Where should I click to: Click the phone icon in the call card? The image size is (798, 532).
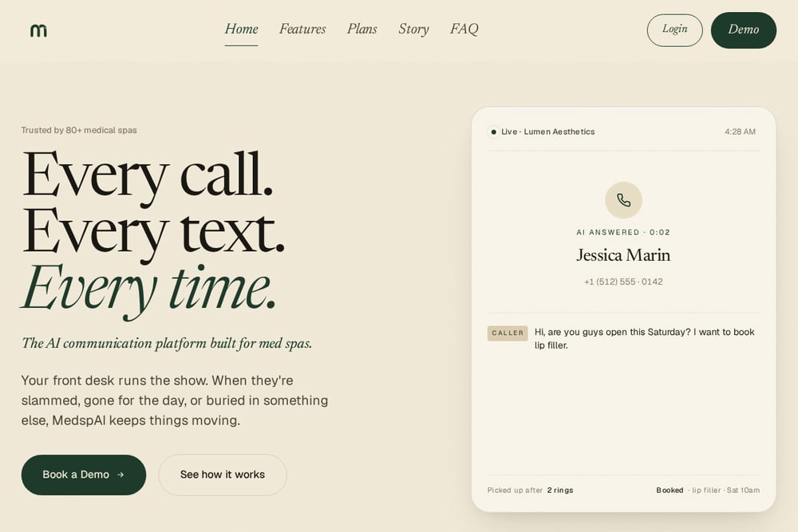tap(623, 200)
